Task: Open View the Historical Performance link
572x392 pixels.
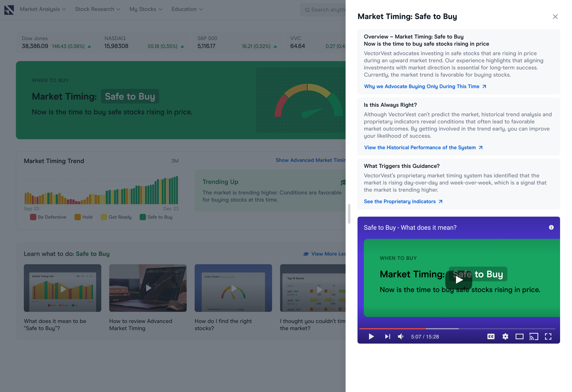Action: tap(423, 147)
